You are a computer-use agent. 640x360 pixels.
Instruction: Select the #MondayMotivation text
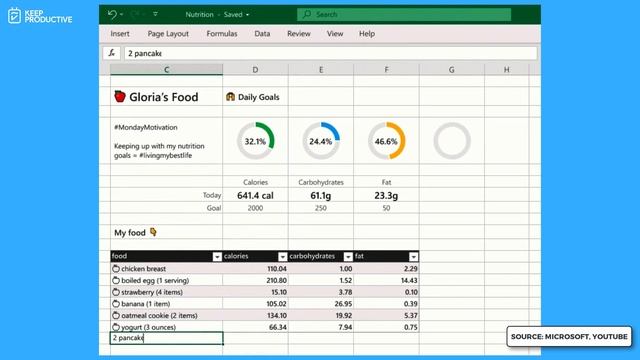point(146,127)
